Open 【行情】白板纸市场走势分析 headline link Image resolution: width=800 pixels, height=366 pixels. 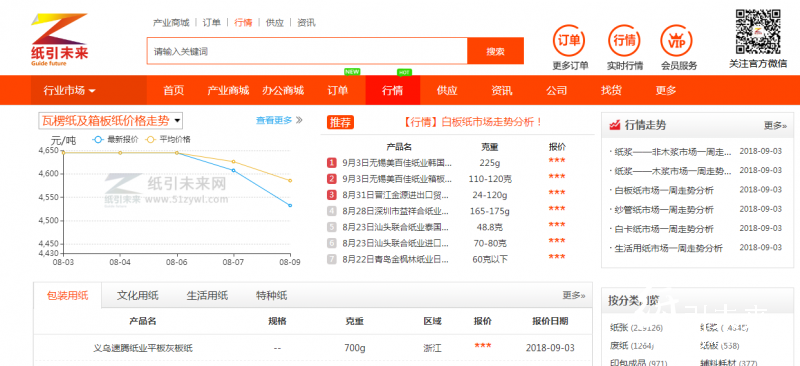(x=472, y=123)
